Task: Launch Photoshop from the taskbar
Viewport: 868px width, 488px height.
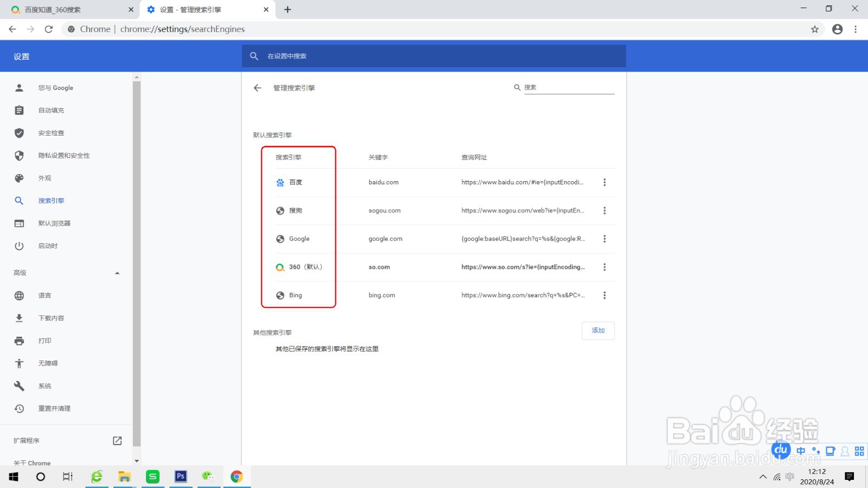Action: point(181,476)
